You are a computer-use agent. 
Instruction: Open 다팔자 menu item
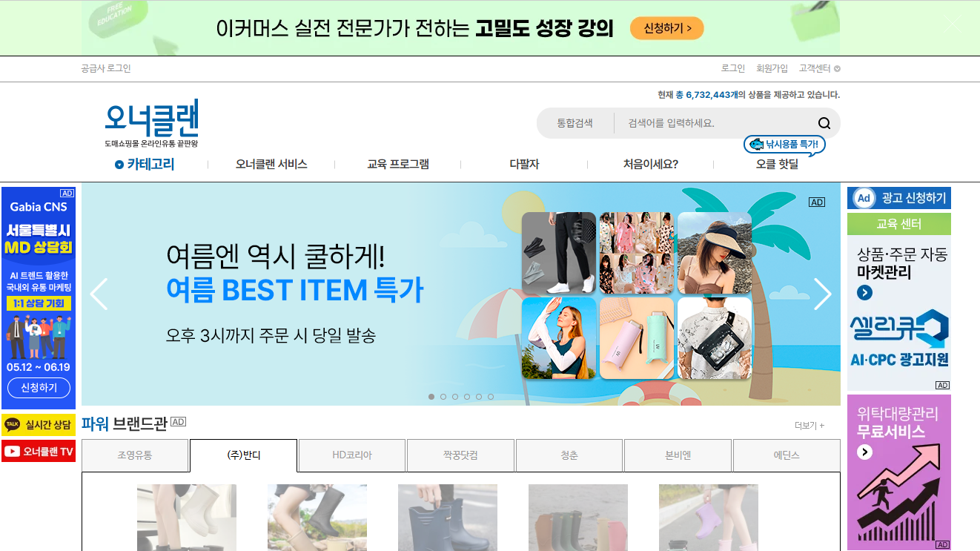pyautogui.click(x=524, y=165)
